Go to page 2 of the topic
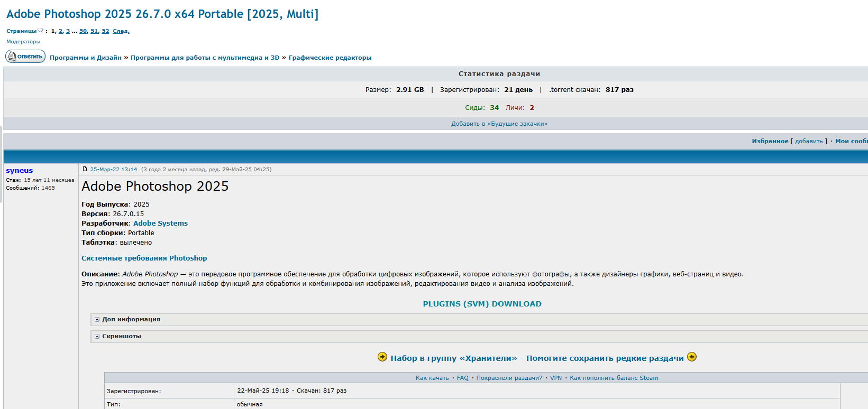The width and height of the screenshot is (868, 409). click(x=61, y=31)
